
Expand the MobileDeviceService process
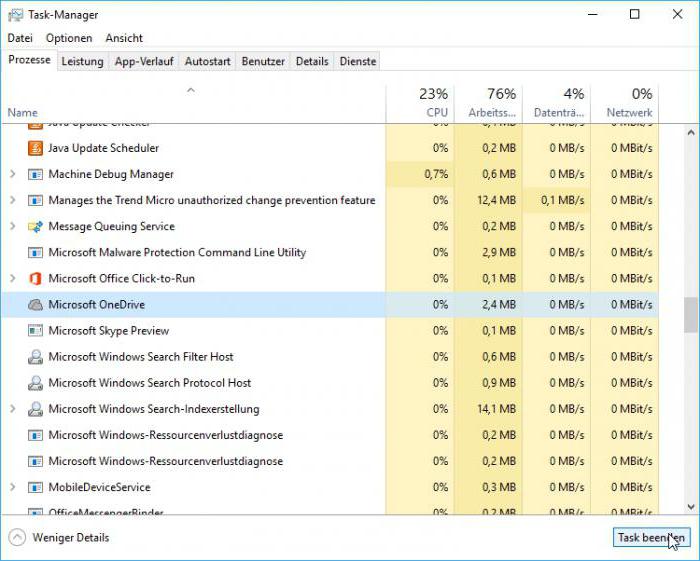click(x=13, y=487)
